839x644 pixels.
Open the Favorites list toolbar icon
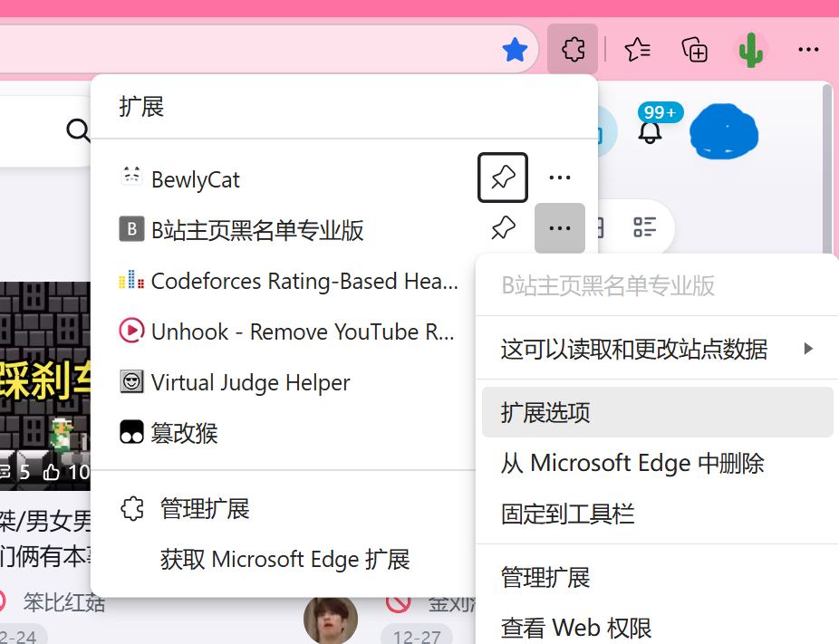638,50
